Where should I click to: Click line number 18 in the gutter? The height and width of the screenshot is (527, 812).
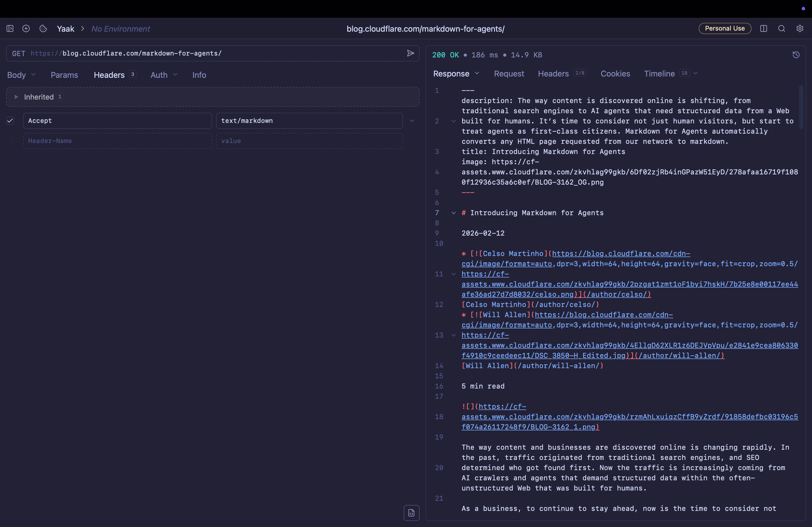tap(439, 416)
